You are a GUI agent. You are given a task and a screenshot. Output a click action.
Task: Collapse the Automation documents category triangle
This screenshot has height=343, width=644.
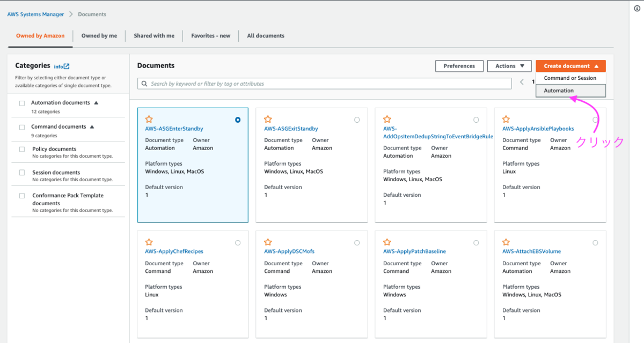(96, 102)
